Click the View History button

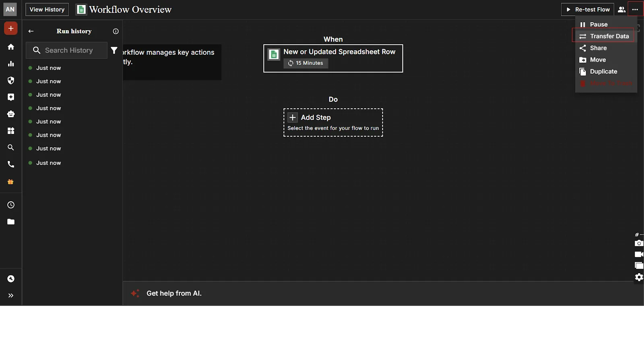point(47,10)
